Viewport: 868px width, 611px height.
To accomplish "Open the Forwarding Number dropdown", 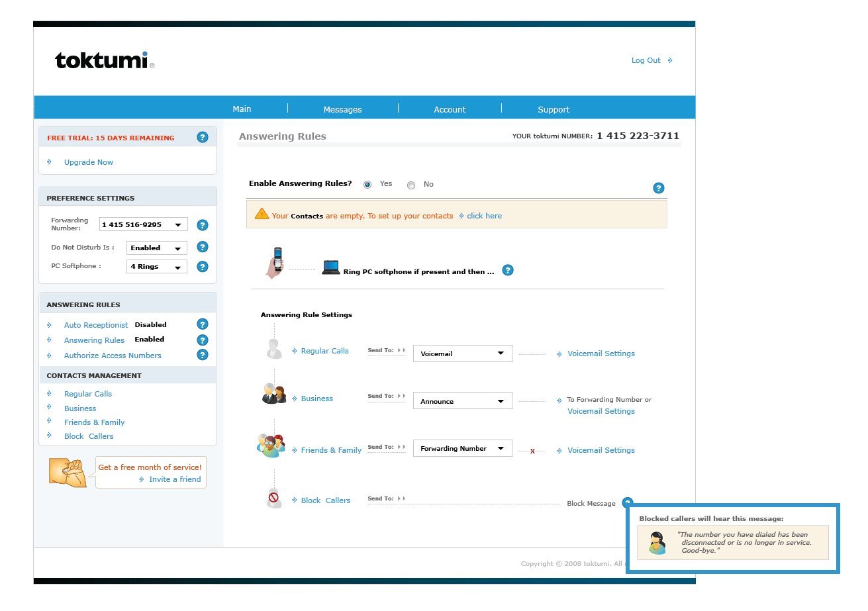I will (x=144, y=224).
